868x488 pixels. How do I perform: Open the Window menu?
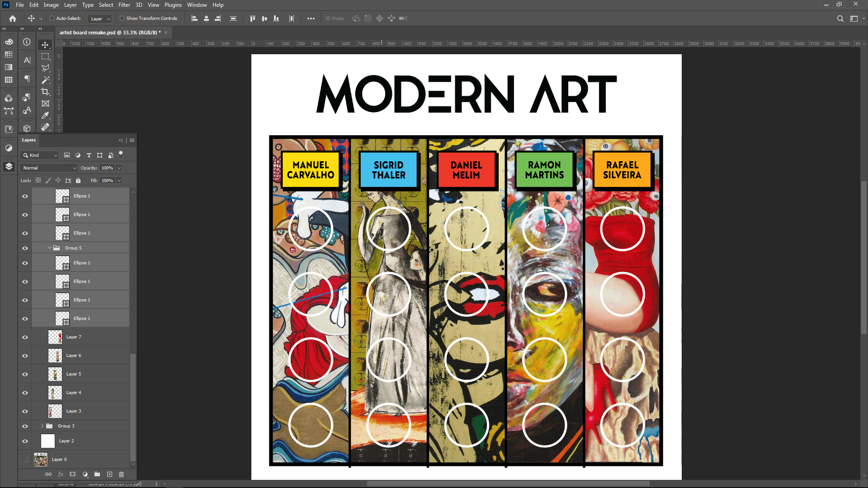pyautogui.click(x=197, y=5)
